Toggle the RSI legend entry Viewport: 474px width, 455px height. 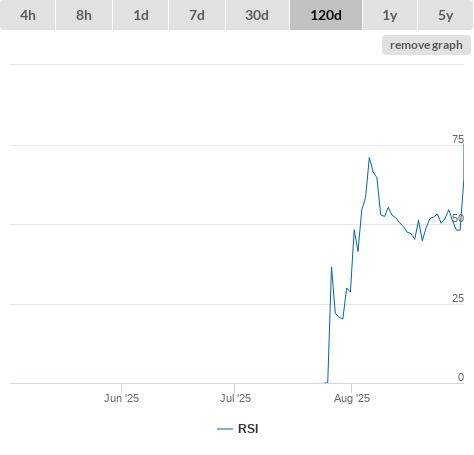(238, 429)
